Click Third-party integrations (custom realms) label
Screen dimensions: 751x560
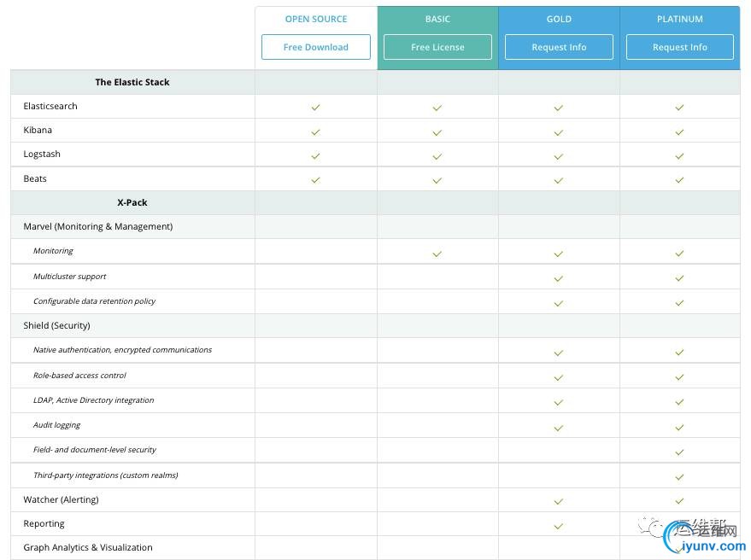(x=105, y=475)
